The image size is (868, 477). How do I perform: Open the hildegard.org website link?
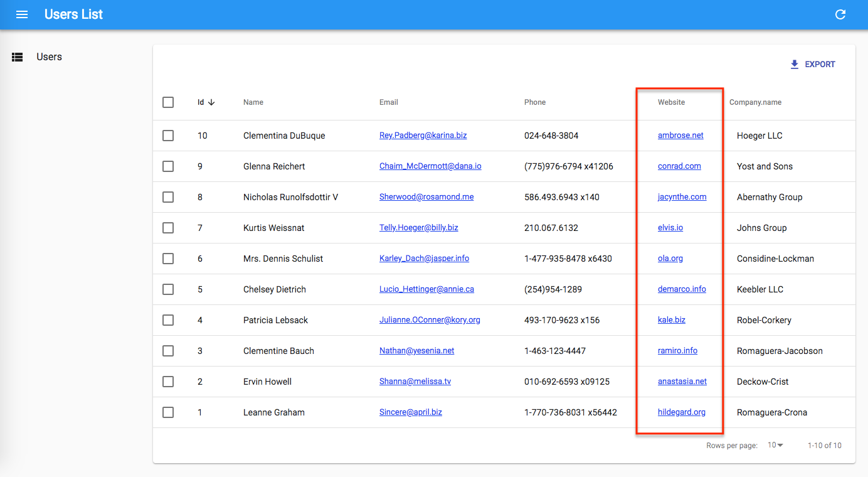coord(682,412)
